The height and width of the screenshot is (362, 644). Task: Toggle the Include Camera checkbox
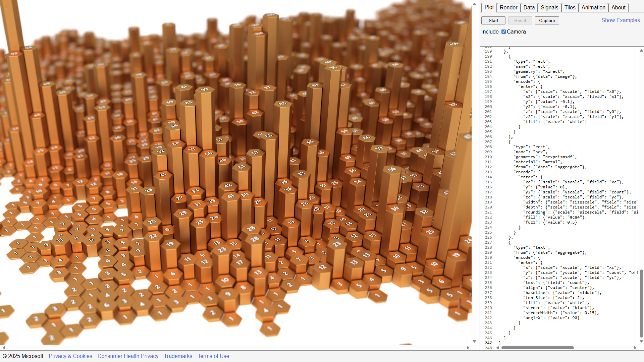(503, 32)
